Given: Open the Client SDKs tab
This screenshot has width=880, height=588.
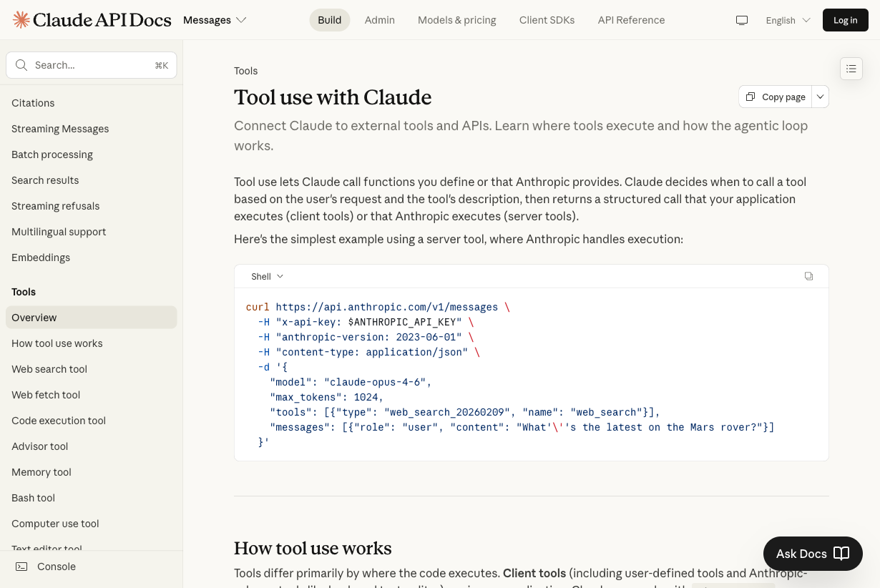Looking at the screenshot, I should (x=547, y=20).
